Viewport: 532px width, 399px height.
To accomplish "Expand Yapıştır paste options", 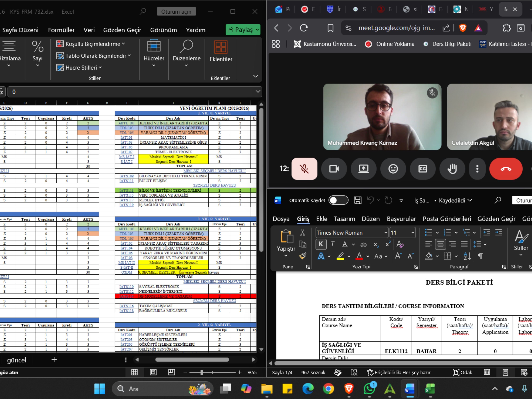I will [286, 256].
